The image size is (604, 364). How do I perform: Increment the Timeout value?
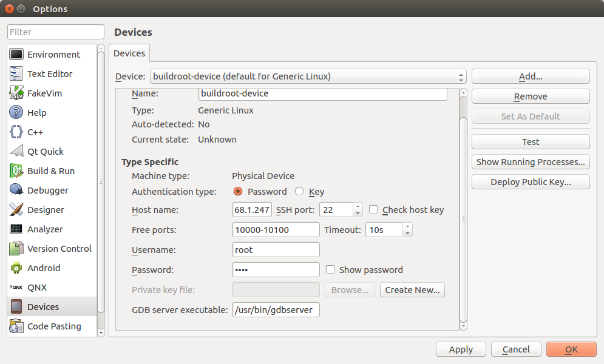(407, 226)
